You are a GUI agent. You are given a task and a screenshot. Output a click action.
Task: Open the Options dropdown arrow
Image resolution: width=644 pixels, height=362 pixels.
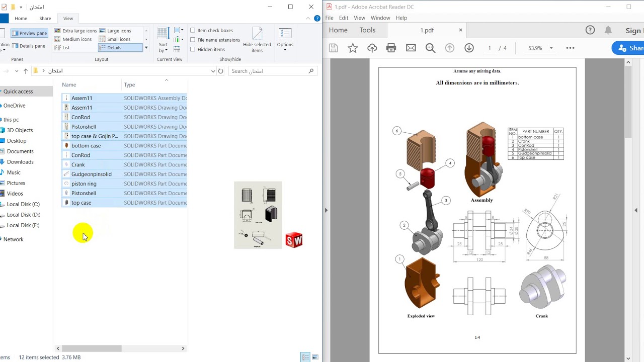click(285, 51)
